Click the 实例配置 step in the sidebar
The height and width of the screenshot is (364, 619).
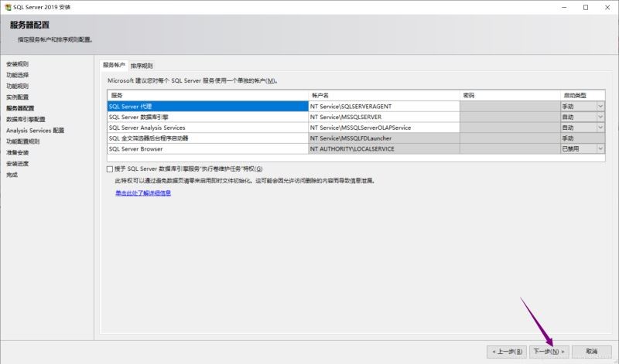pyautogui.click(x=17, y=97)
